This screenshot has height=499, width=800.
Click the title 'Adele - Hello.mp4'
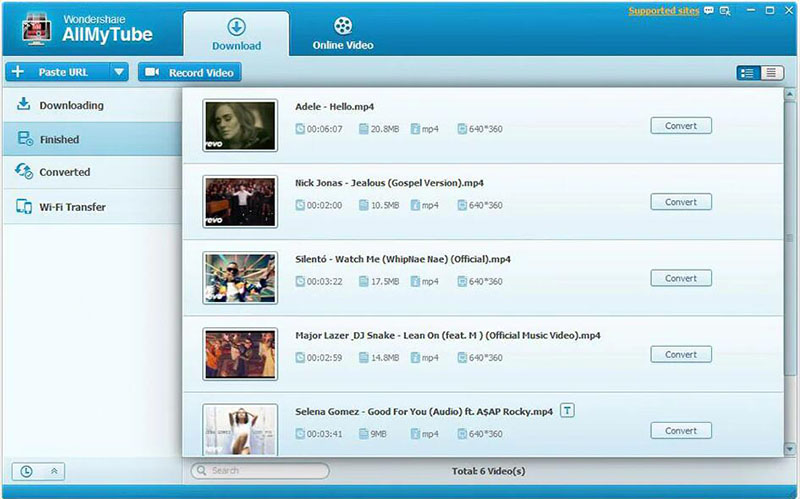pos(334,107)
